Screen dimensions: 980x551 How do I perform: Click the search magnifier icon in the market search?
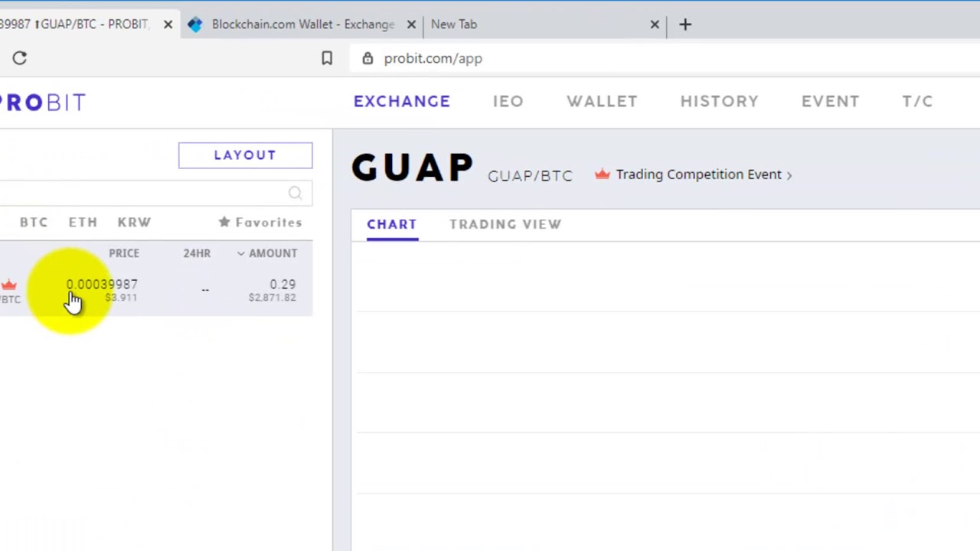point(296,193)
